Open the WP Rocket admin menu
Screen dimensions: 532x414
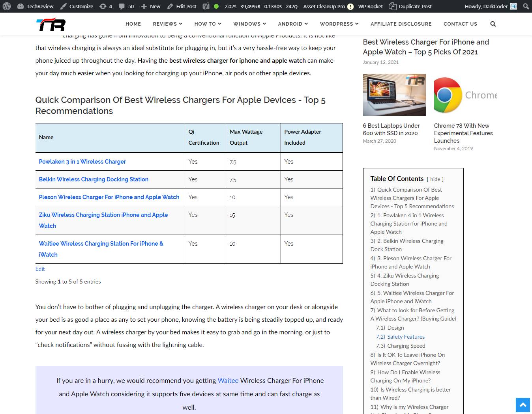click(370, 6)
